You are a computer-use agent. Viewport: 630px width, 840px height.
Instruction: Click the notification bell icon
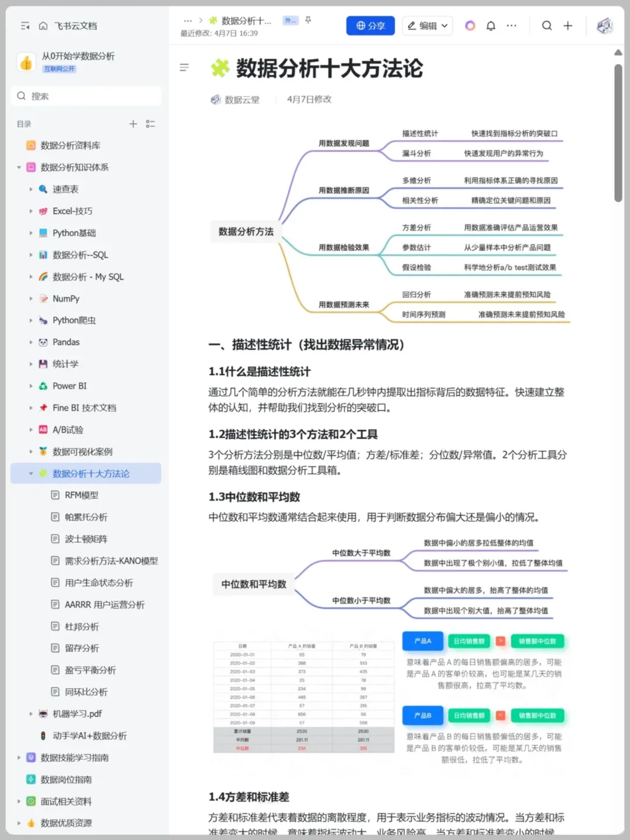pos(491,26)
